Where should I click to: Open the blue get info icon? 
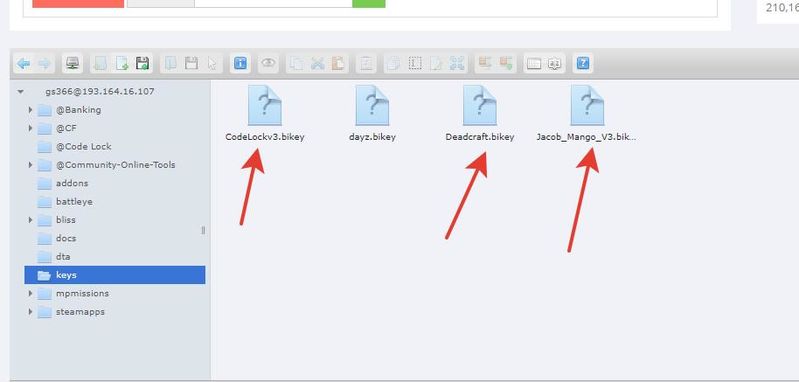click(x=240, y=64)
